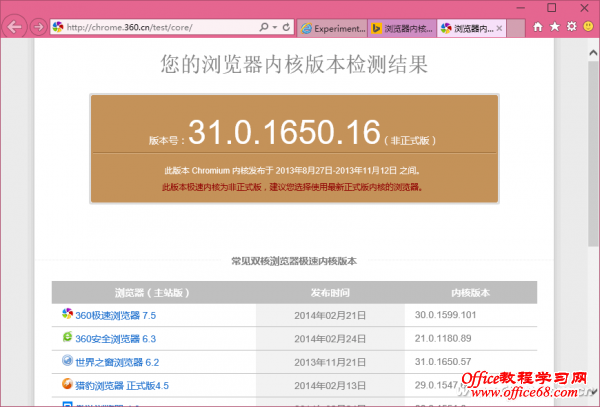This screenshot has height=407, width=600.
Task: Open the Tools gear icon
Action: [x=572, y=26]
